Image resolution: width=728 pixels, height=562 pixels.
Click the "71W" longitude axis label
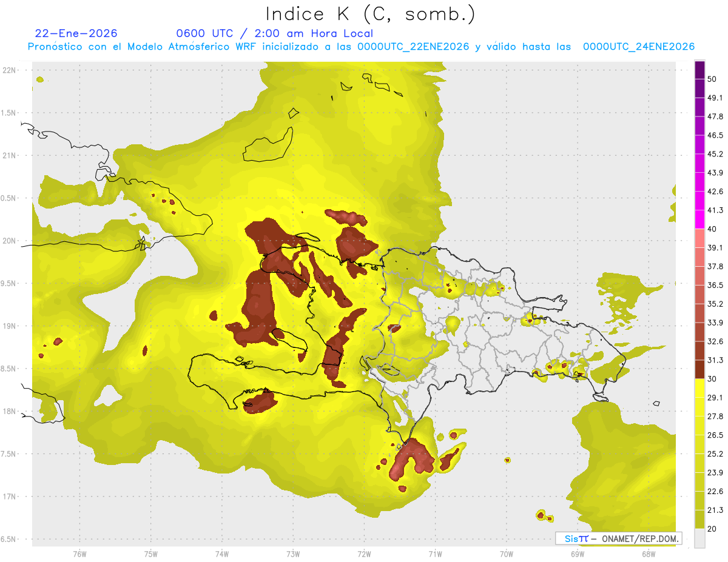(x=435, y=554)
